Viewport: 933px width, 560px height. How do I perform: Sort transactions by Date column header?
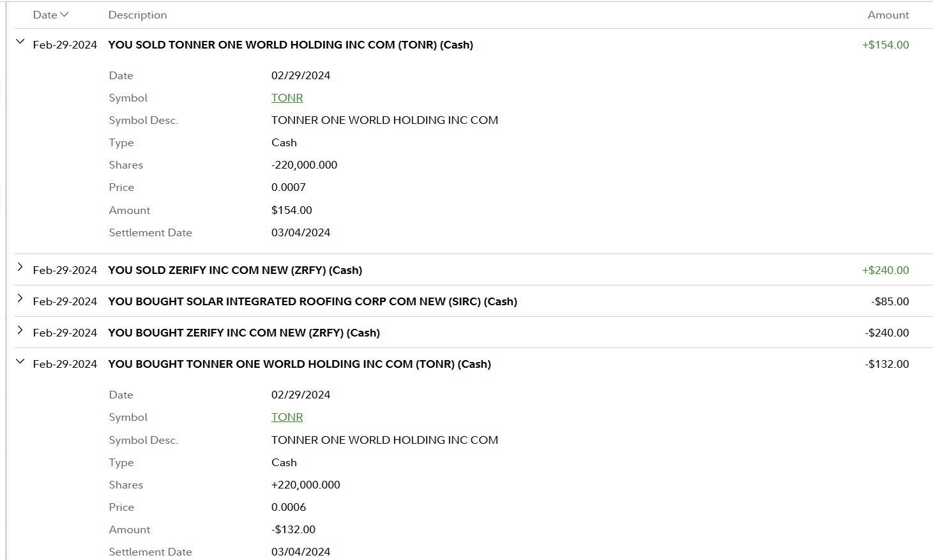50,15
